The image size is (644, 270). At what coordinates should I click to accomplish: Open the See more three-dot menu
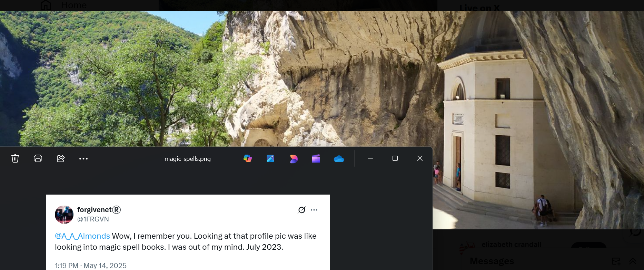(x=83, y=159)
